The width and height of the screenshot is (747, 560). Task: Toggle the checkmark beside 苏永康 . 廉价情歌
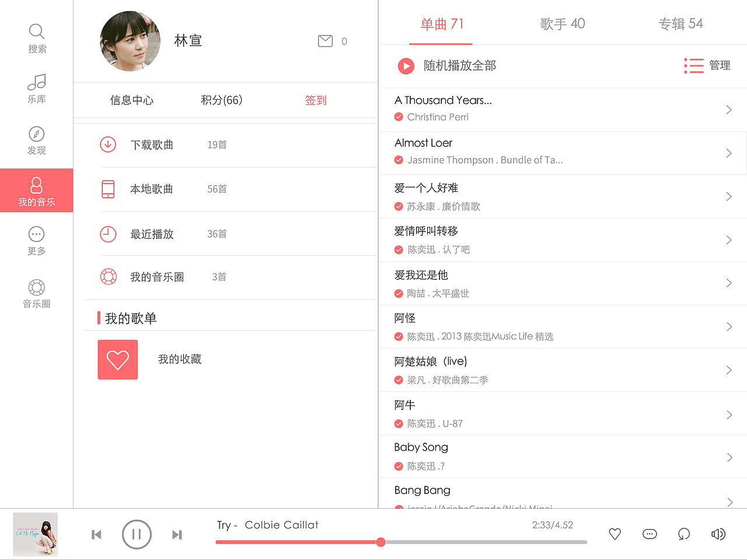(399, 206)
